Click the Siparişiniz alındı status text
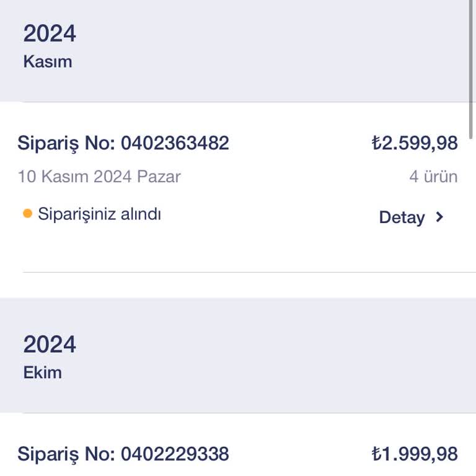 [x=100, y=214]
